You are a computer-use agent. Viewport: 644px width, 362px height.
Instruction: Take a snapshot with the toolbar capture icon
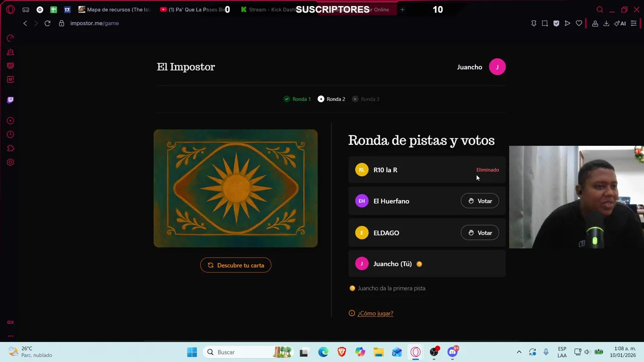(545, 23)
